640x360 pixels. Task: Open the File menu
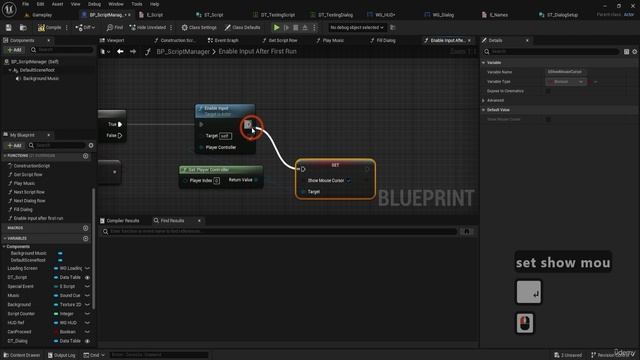point(25,4)
